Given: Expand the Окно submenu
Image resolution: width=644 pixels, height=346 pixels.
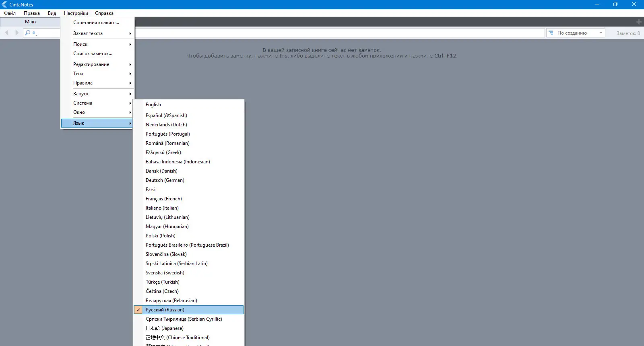Looking at the screenshot, I should (x=97, y=112).
